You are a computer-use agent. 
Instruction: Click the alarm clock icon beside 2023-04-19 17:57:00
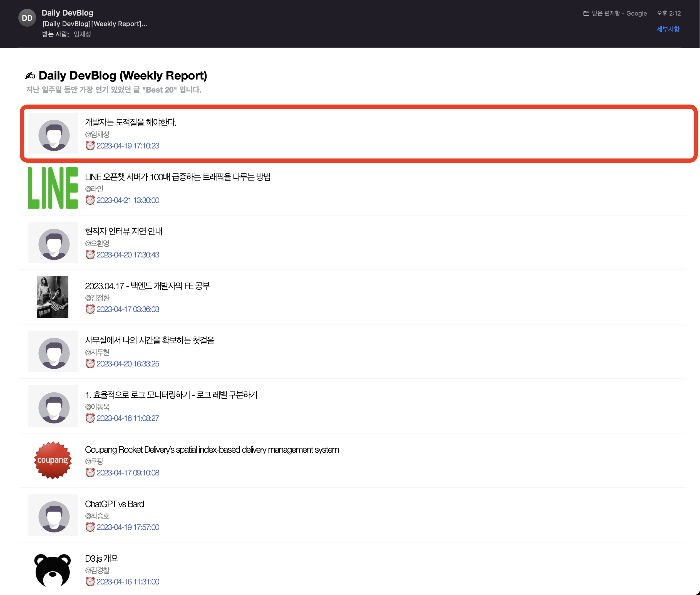(x=90, y=527)
